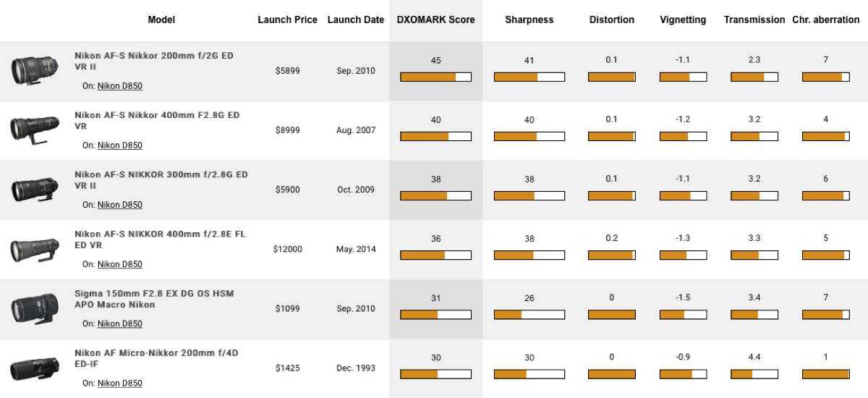The image size is (868, 398).
Task: Open the Nikon 400mm F2.8G ED VR lens image
Action: click(x=30, y=130)
